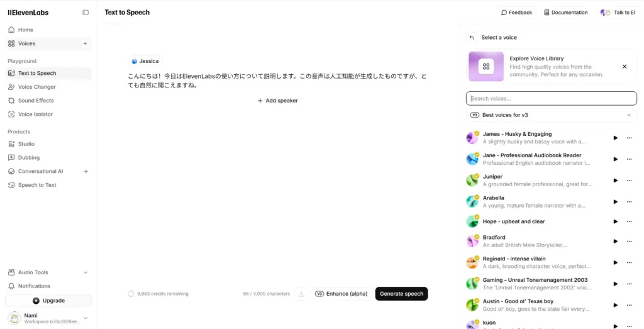Image resolution: width=644 pixels, height=329 pixels.
Task: Select the Bradford voice
Action: pyautogui.click(x=551, y=241)
